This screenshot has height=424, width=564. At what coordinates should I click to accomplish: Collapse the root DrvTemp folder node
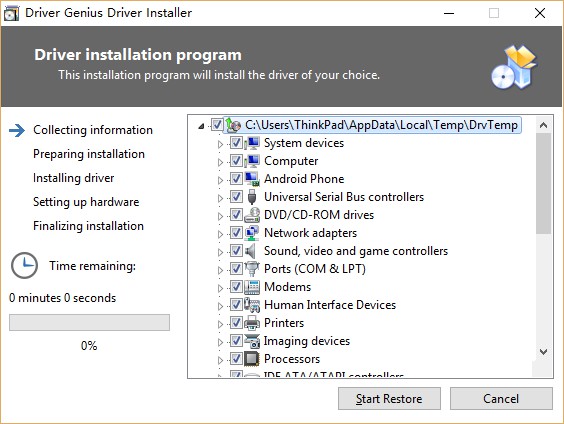coord(201,126)
